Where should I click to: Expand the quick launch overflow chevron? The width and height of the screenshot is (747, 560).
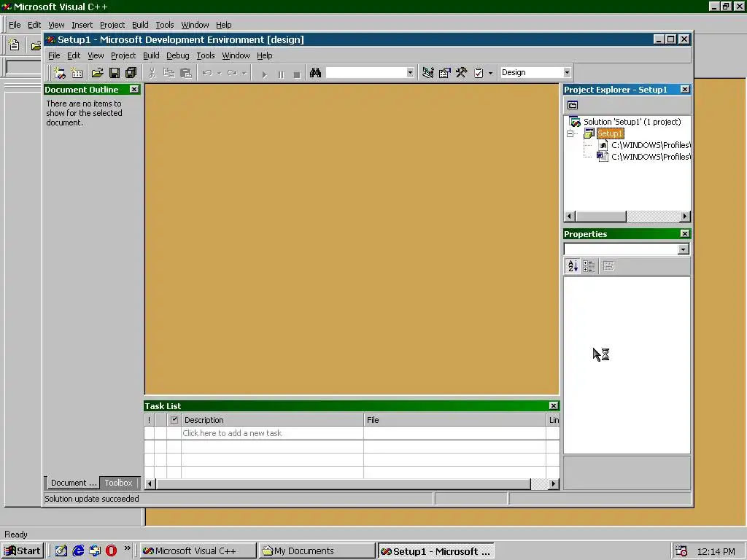[127, 548]
